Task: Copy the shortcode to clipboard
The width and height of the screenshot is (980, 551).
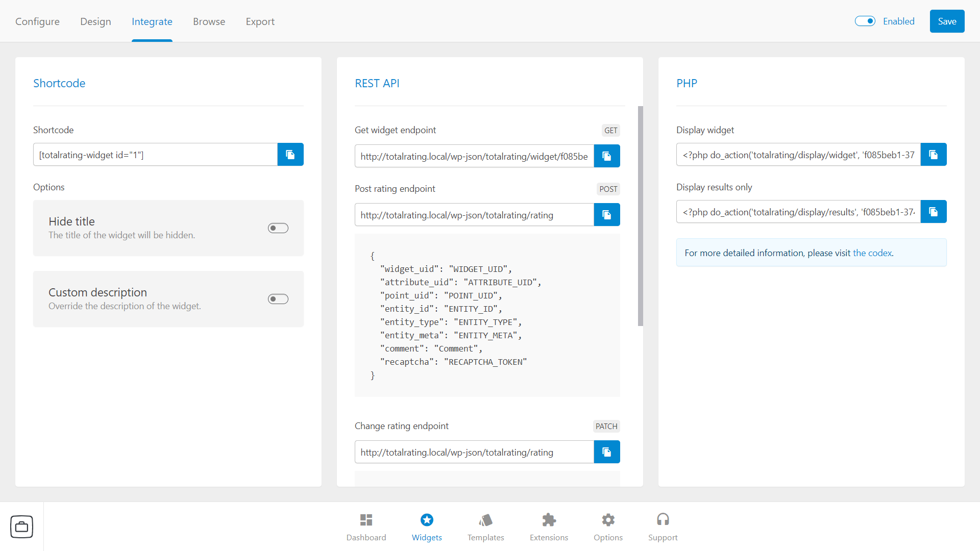Action: [290, 155]
